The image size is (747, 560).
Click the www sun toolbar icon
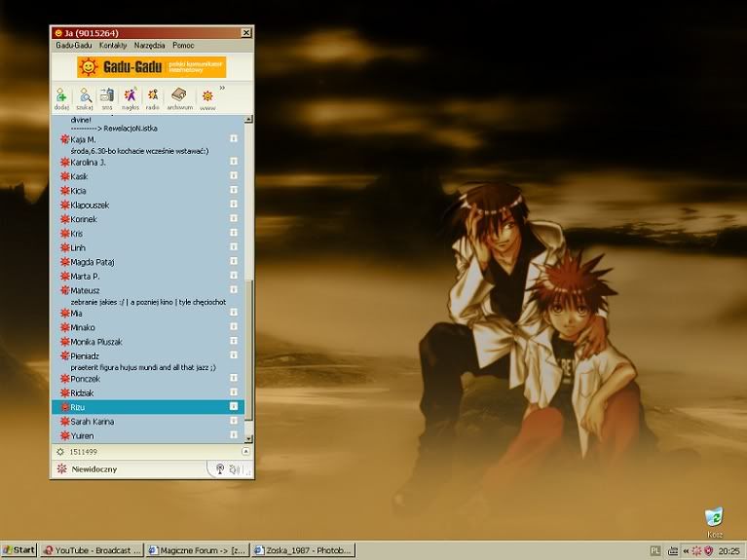207,99
